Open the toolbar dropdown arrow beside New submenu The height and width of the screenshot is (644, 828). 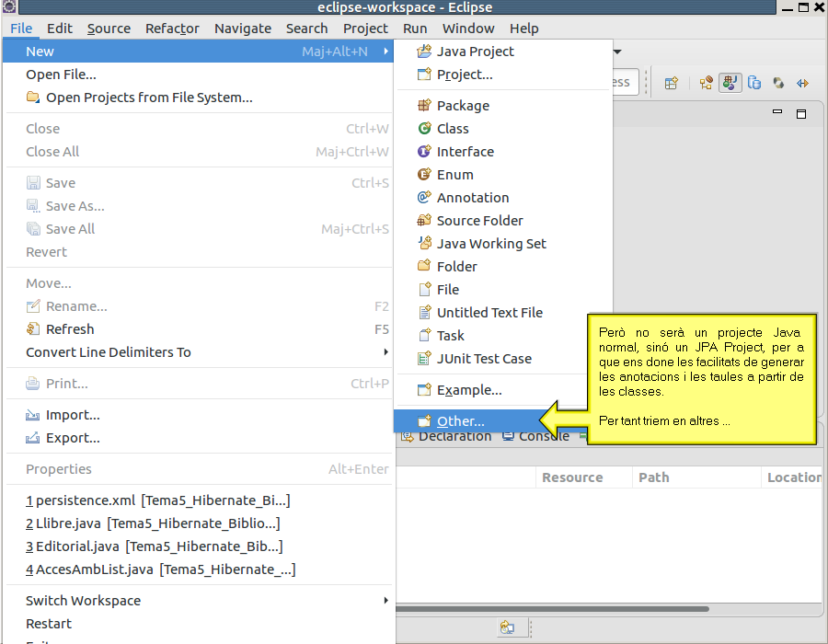pyautogui.click(x=616, y=52)
